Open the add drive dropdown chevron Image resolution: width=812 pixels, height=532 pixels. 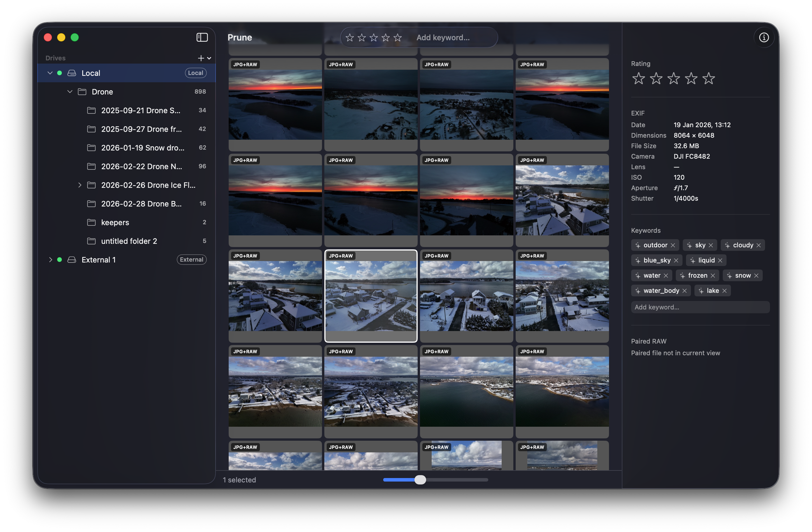(209, 58)
